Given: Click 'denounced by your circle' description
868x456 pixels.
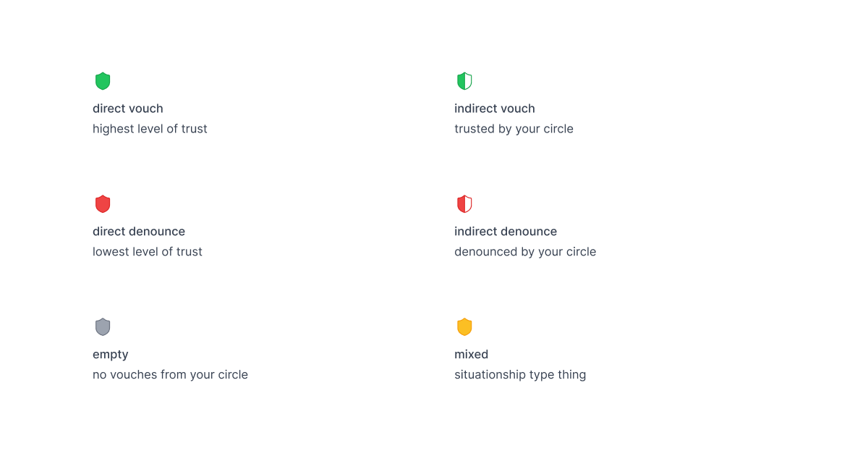Looking at the screenshot, I should (525, 252).
